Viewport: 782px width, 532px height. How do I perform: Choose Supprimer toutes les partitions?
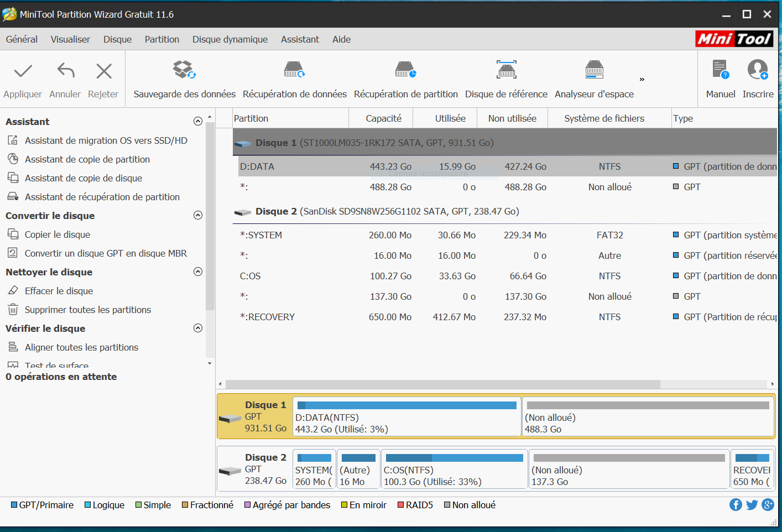point(87,310)
